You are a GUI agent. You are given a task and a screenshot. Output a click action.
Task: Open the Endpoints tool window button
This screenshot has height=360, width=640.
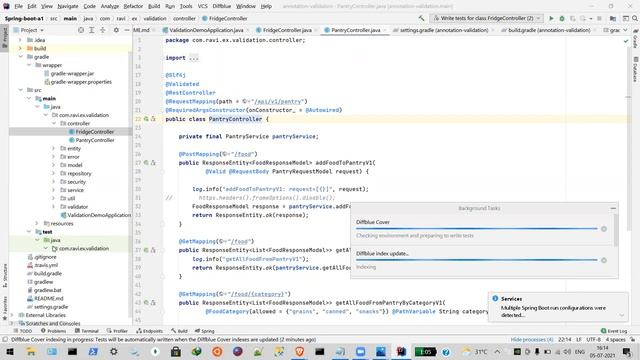tap(149, 331)
